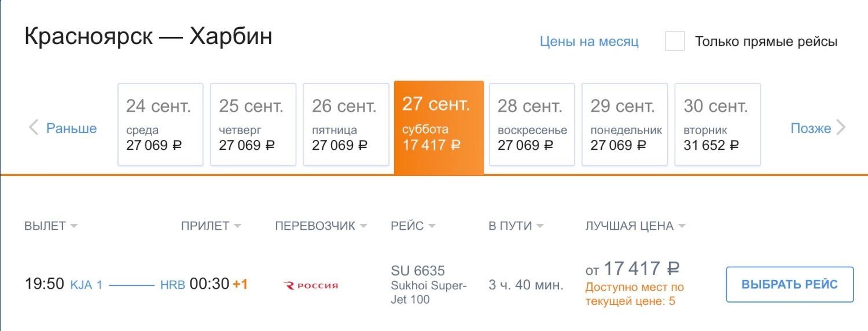
Task: Click the SU 6635 flight number
Action: (418, 271)
